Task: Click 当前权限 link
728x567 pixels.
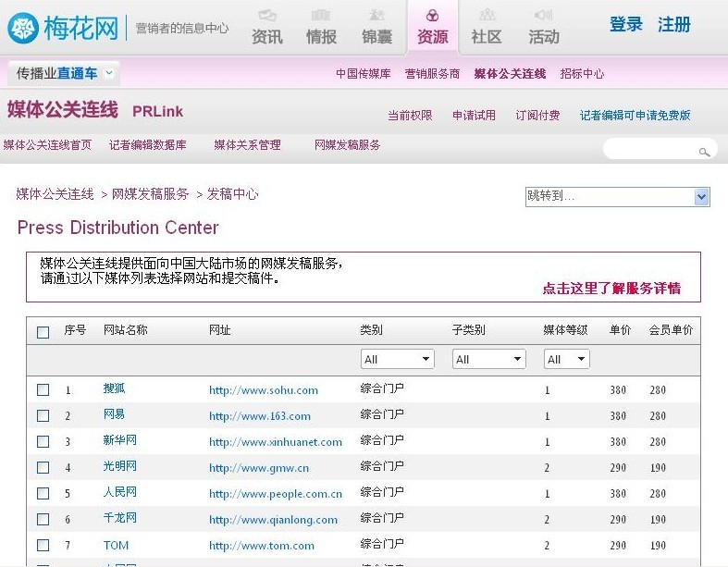Action: (410, 116)
